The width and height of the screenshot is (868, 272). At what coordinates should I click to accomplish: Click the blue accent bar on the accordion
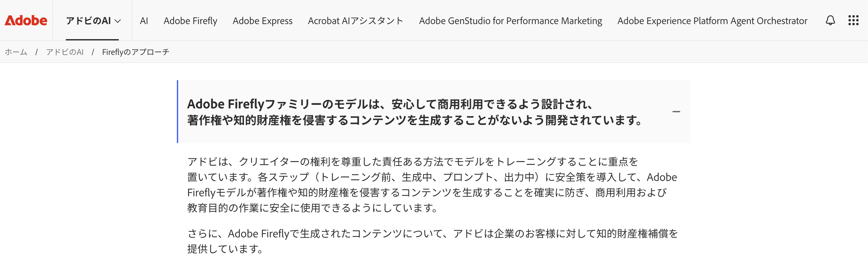coord(178,112)
